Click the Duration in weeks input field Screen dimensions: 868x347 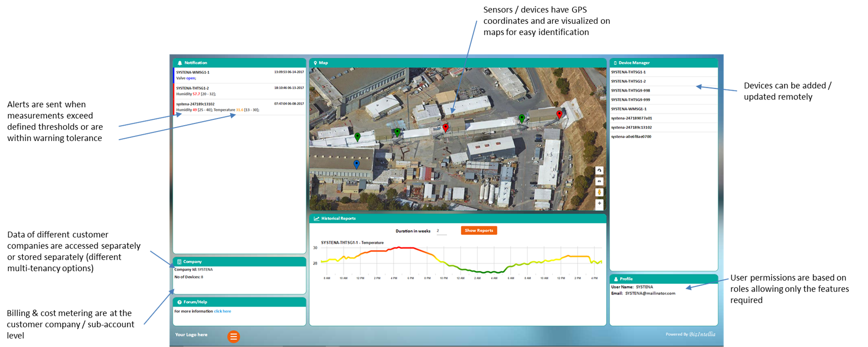click(x=441, y=231)
